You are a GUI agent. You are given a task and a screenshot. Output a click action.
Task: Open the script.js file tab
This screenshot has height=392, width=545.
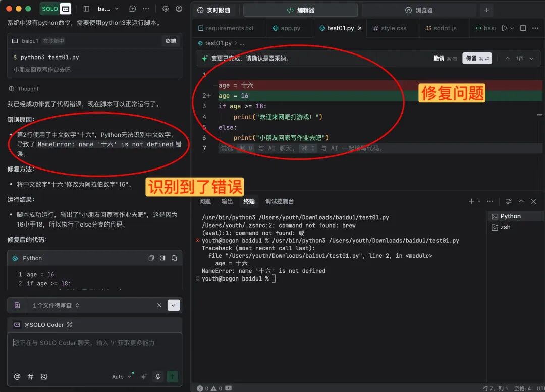[x=441, y=28]
